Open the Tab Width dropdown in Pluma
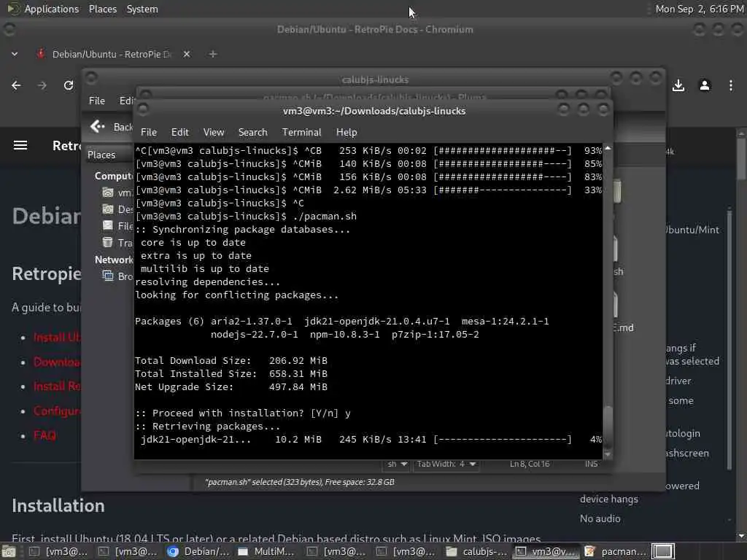This screenshot has height=560, width=747. (446, 464)
